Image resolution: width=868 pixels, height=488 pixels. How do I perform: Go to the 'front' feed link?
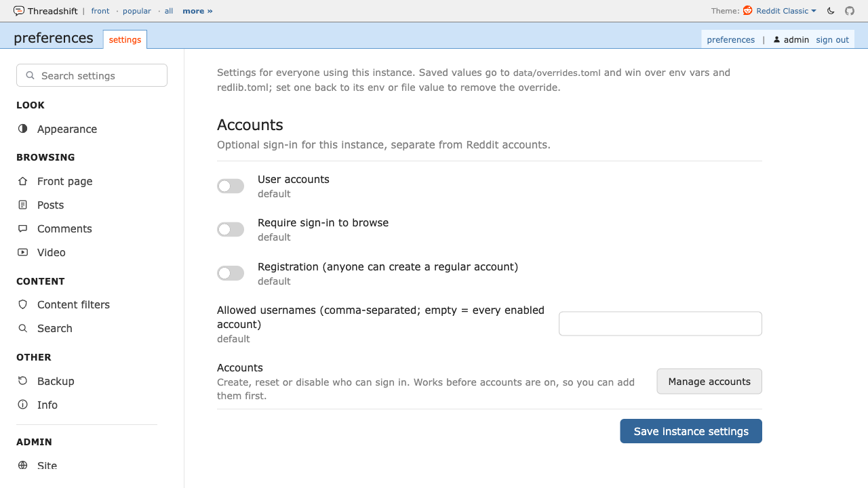100,11
